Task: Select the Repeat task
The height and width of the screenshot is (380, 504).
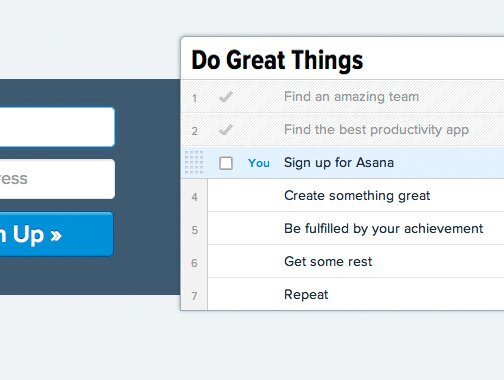Action: (306, 295)
